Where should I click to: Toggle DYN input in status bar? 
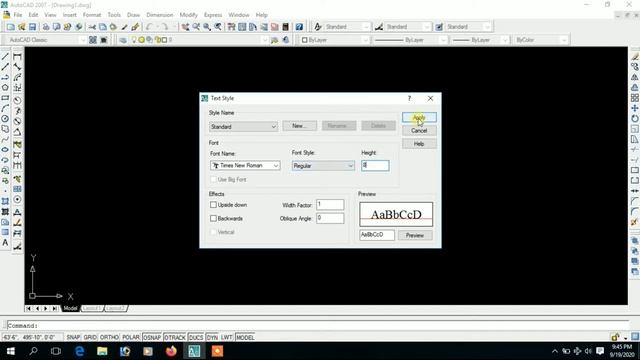click(212, 338)
